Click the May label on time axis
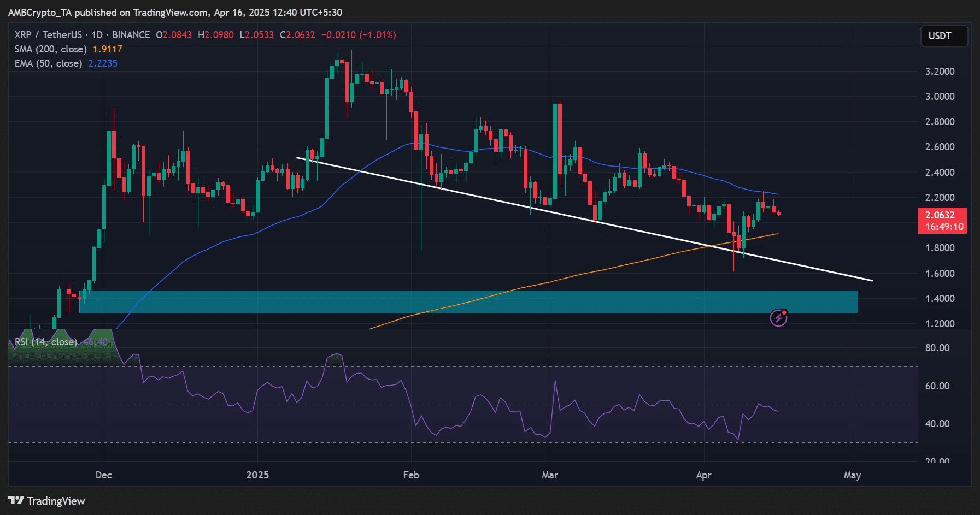The height and width of the screenshot is (515, 980). pos(852,475)
